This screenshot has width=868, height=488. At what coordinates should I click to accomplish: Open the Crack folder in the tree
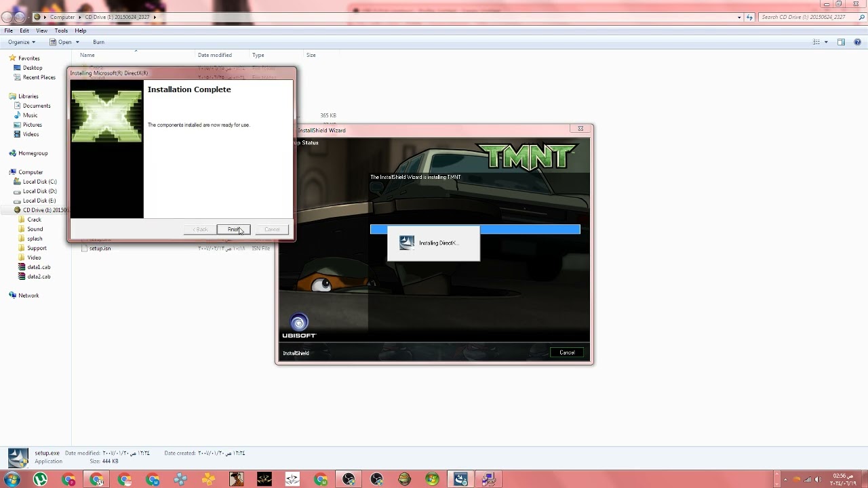[34, 220]
